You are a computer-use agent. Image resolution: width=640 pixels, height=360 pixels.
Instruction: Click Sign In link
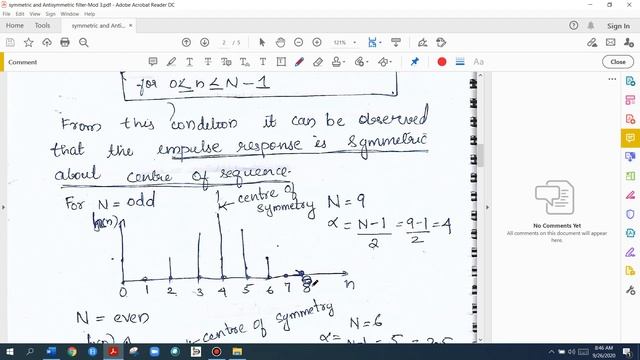(618, 26)
